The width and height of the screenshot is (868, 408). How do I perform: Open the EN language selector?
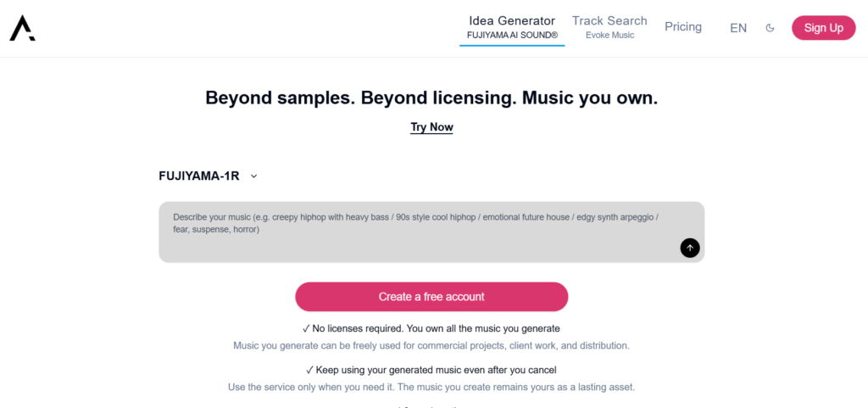coord(738,28)
